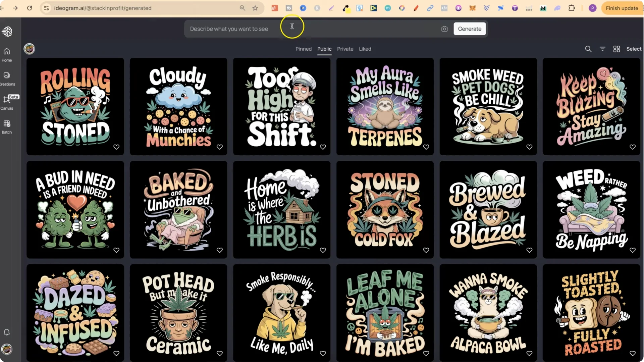Viewport: 644px width, 362px height.
Task: Like the Rolling Stoned image
Action: (116, 147)
